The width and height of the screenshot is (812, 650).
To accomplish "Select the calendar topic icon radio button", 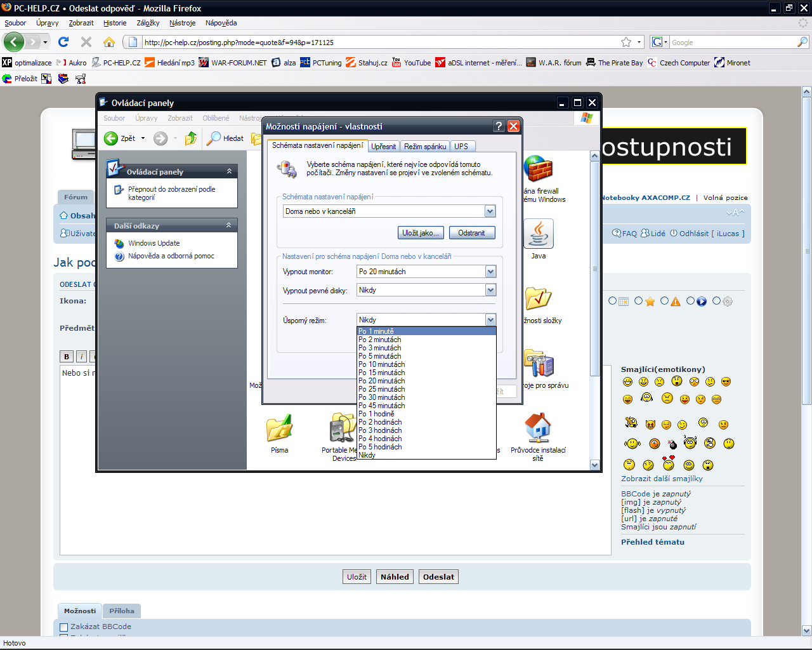I will coord(612,301).
